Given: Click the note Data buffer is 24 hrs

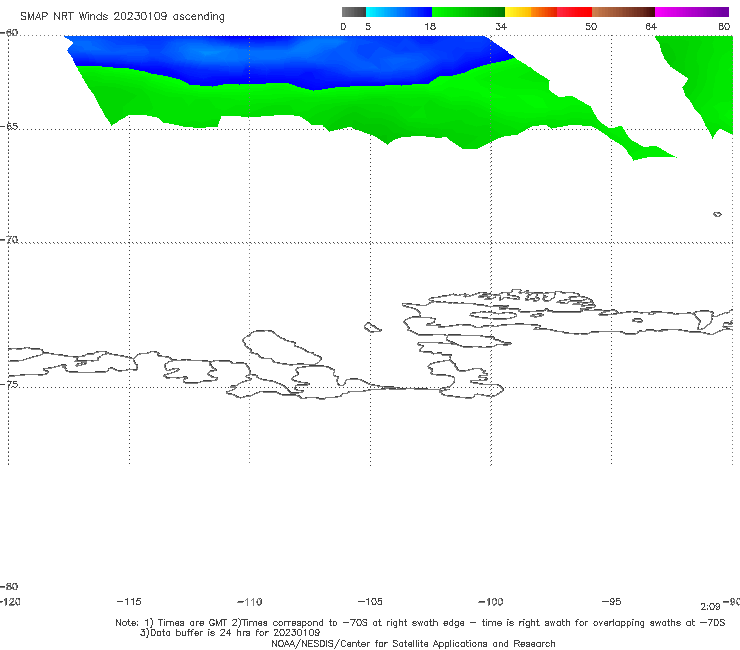Looking at the screenshot, I should [230, 633].
